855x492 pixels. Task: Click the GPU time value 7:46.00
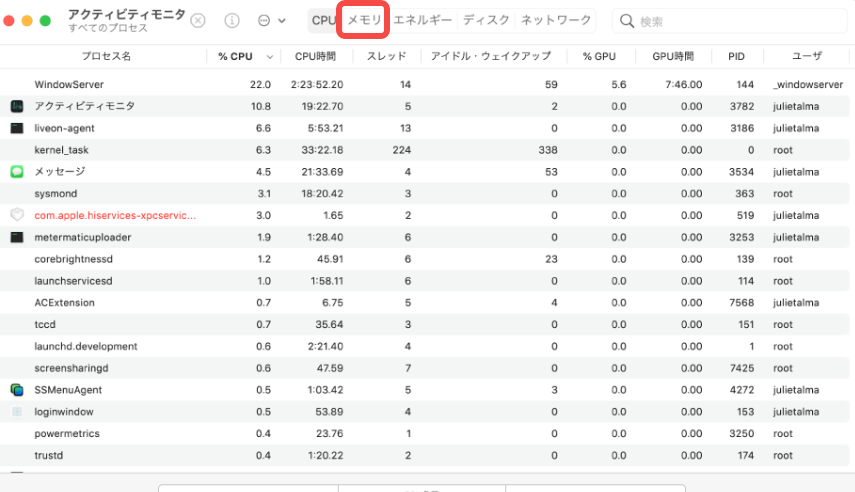coord(684,85)
